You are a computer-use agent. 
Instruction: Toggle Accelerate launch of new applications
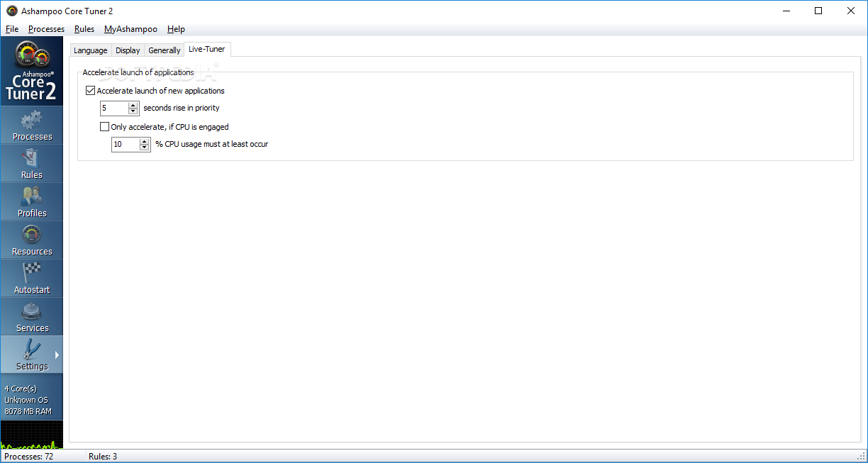90,91
